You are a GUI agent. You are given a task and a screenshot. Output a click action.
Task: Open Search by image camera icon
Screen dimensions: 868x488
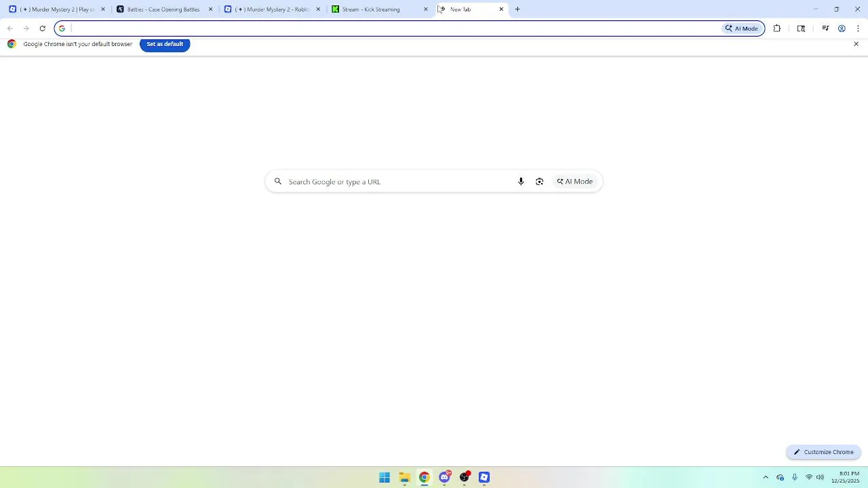coord(540,182)
